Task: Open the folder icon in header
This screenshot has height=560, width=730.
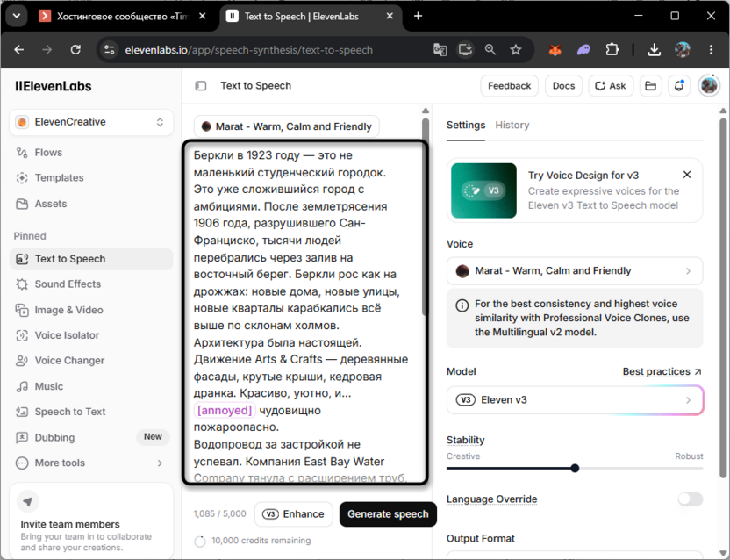Action: (x=650, y=86)
